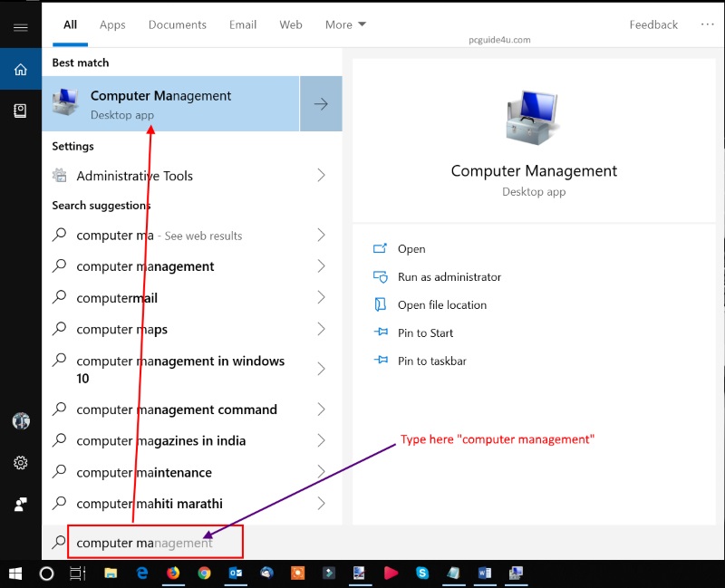Launch Firefox from the taskbar
Screen dimensions: 725x588
172,573
